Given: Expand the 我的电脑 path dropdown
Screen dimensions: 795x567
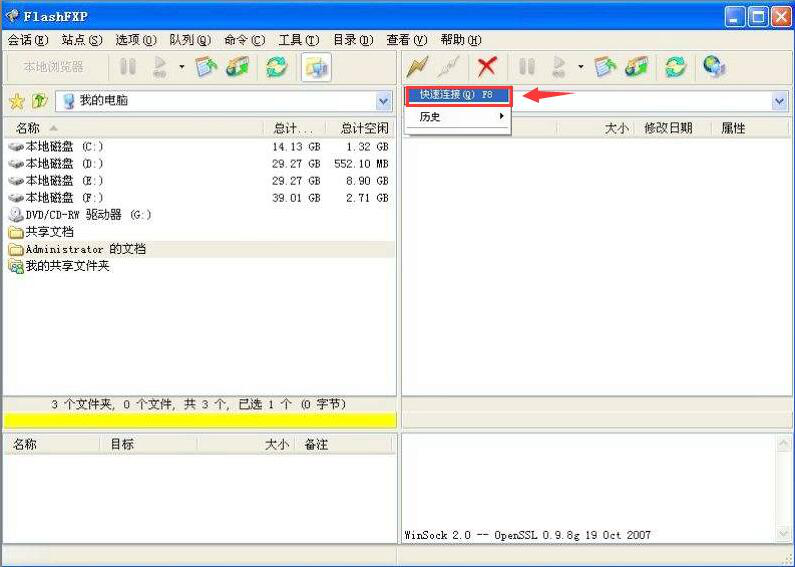Looking at the screenshot, I should click(x=384, y=101).
